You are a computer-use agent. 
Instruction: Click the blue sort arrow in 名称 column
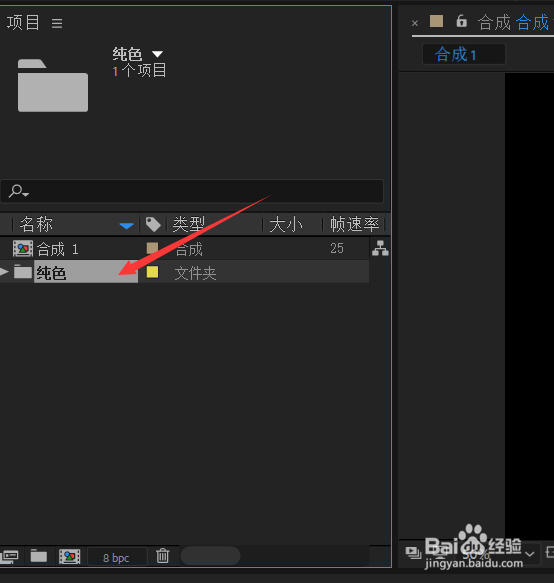(x=126, y=226)
